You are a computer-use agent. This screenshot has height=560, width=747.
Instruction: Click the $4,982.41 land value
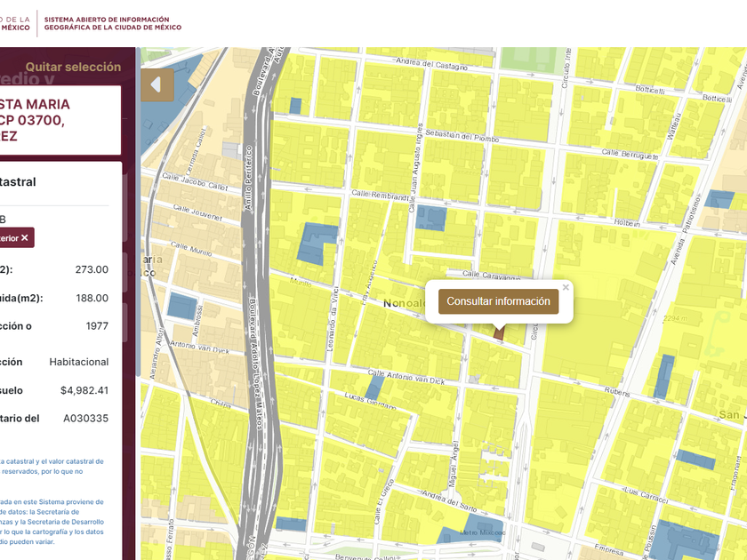click(x=84, y=390)
